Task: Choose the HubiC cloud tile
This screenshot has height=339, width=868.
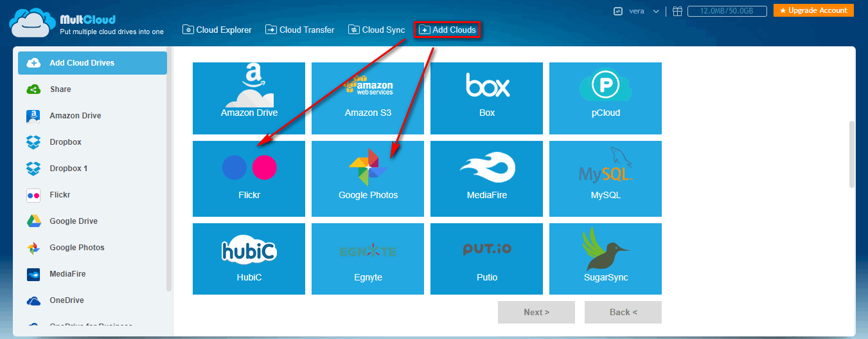Action: [x=249, y=259]
